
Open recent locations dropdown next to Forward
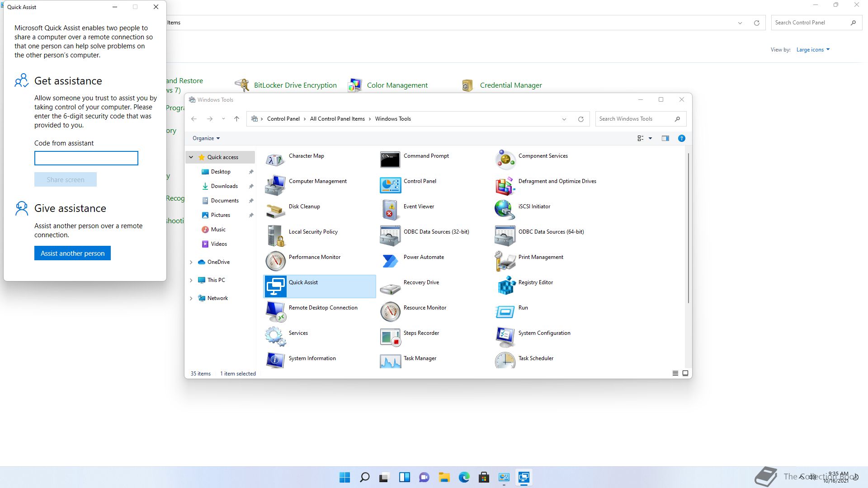pos(223,119)
